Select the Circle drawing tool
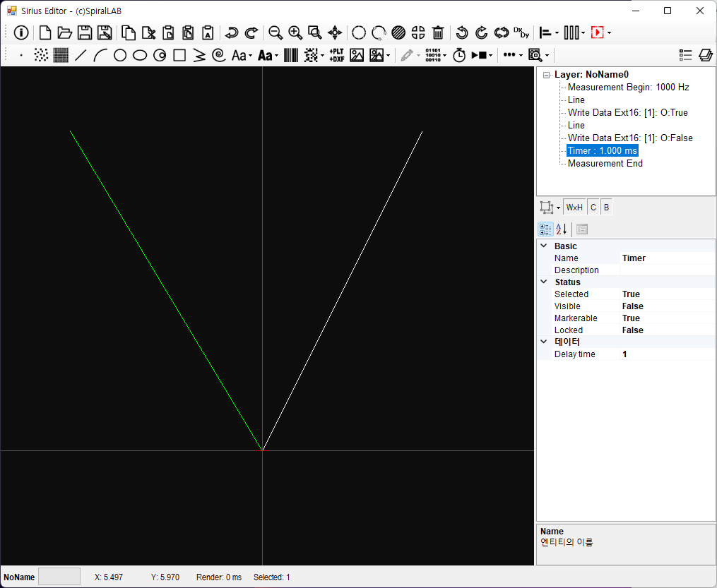 click(x=120, y=55)
